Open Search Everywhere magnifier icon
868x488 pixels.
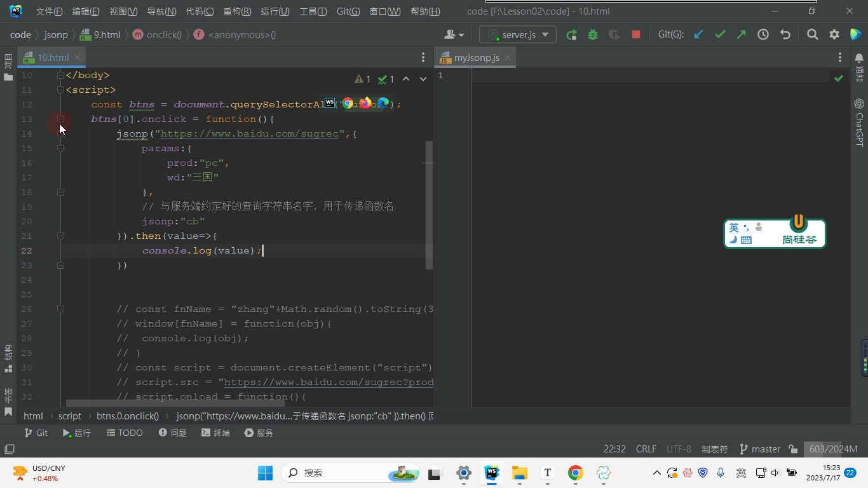coord(812,35)
